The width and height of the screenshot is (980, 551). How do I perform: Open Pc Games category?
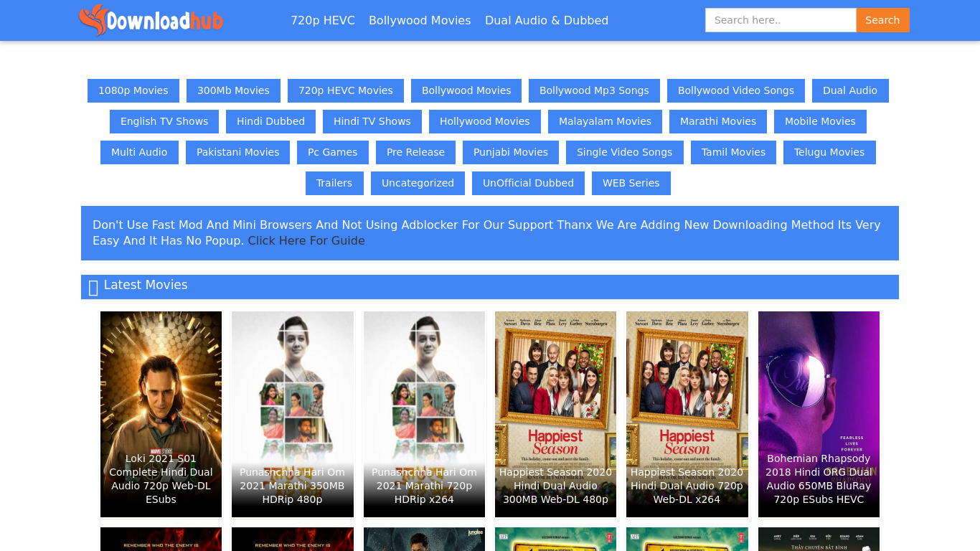(x=333, y=152)
